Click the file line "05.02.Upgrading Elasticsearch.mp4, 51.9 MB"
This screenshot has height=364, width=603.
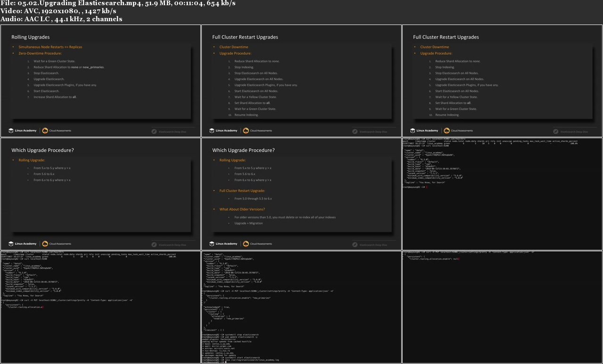click(x=118, y=3)
